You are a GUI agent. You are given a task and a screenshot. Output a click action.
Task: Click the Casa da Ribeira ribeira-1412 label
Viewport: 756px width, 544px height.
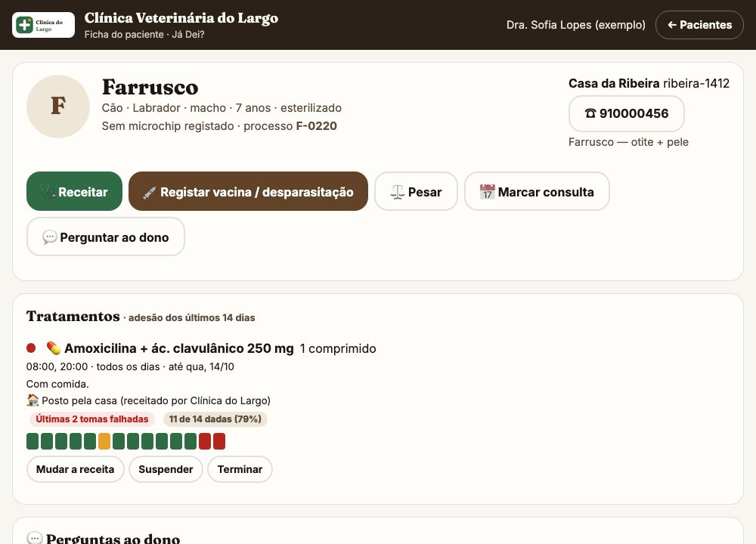(649, 83)
